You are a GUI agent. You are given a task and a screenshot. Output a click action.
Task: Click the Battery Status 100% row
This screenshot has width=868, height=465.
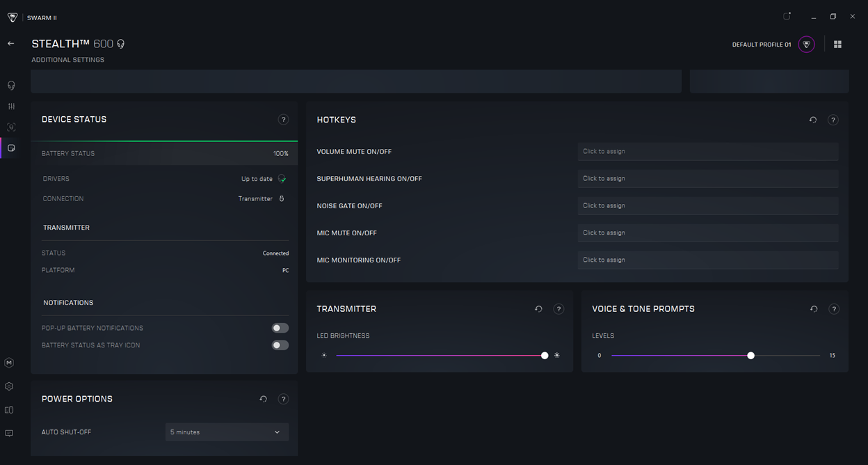tap(164, 153)
